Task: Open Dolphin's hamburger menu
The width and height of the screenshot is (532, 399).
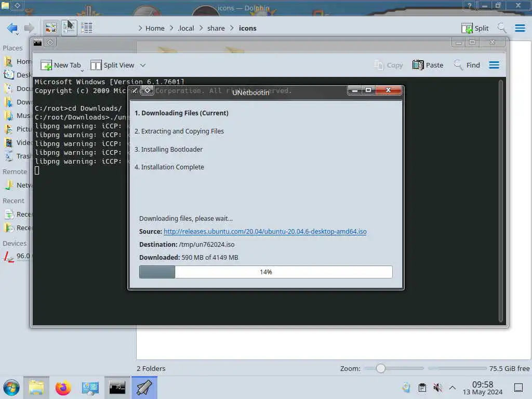Action: (520, 28)
